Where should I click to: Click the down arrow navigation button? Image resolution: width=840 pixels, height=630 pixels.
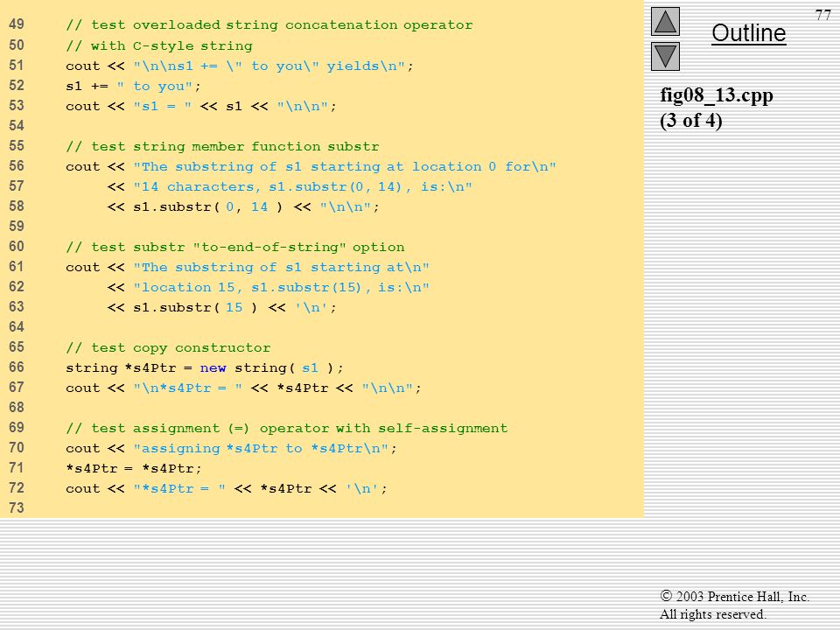[x=665, y=56]
